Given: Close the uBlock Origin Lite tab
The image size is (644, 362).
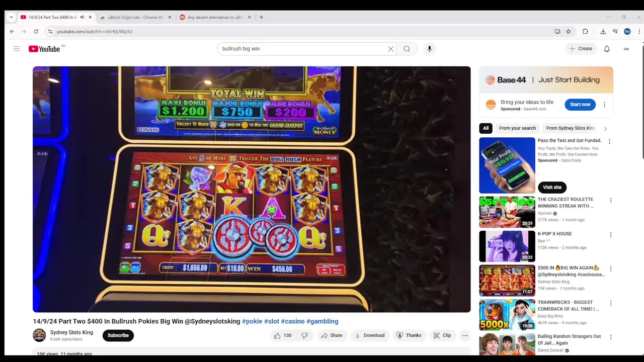Looking at the screenshot, I should (x=170, y=17).
